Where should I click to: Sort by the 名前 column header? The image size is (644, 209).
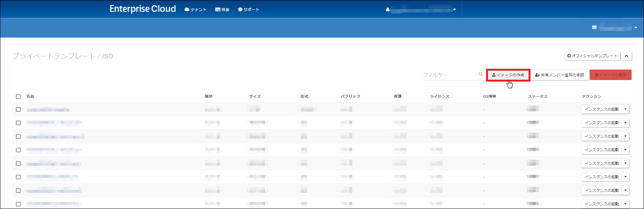pos(30,97)
